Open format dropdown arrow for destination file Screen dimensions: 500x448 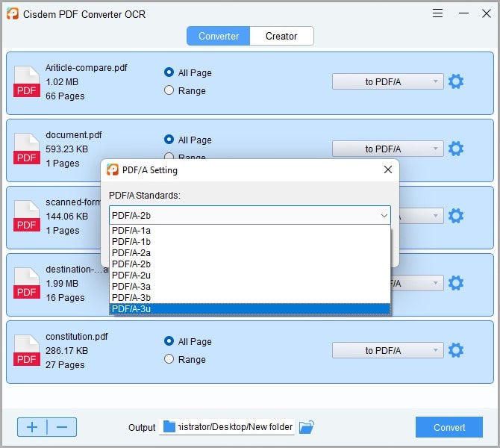(x=435, y=283)
